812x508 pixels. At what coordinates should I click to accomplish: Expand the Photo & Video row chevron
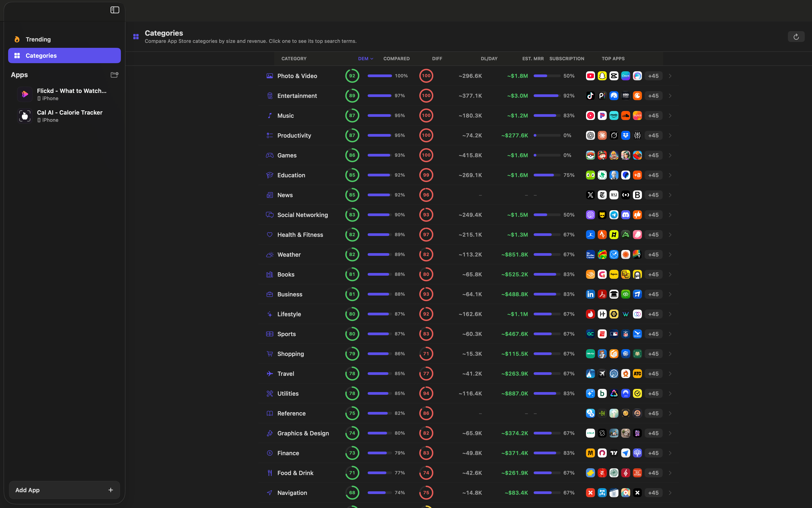coord(670,76)
